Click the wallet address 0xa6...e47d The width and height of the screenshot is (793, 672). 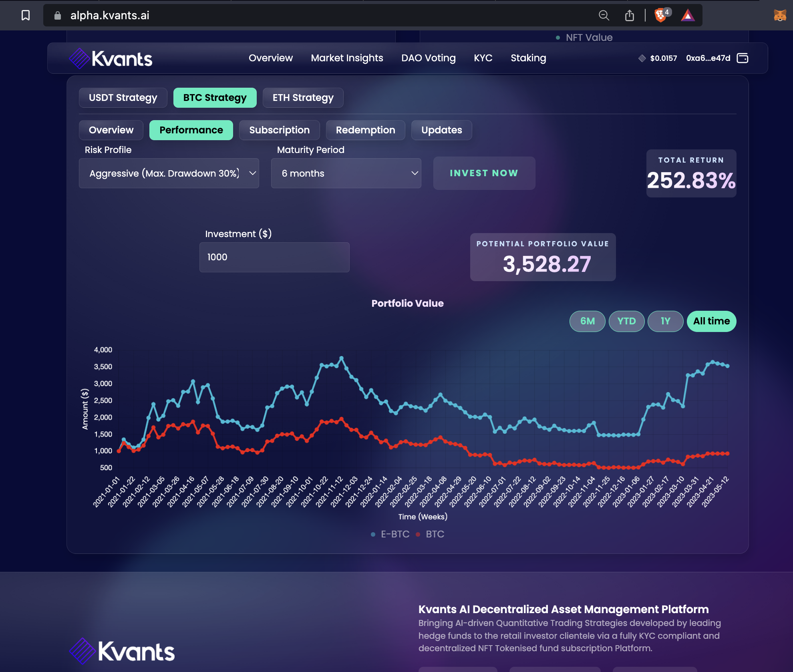point(708,58)
